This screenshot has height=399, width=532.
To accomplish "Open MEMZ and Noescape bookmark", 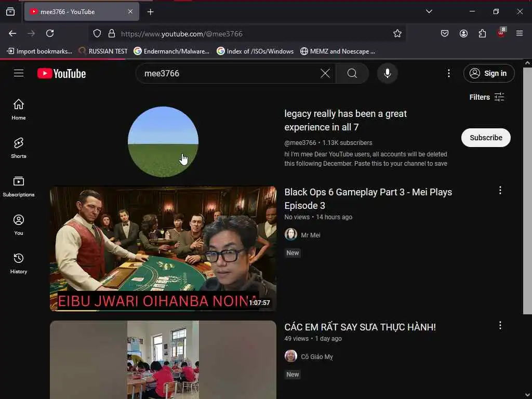I will click(338, 51).
